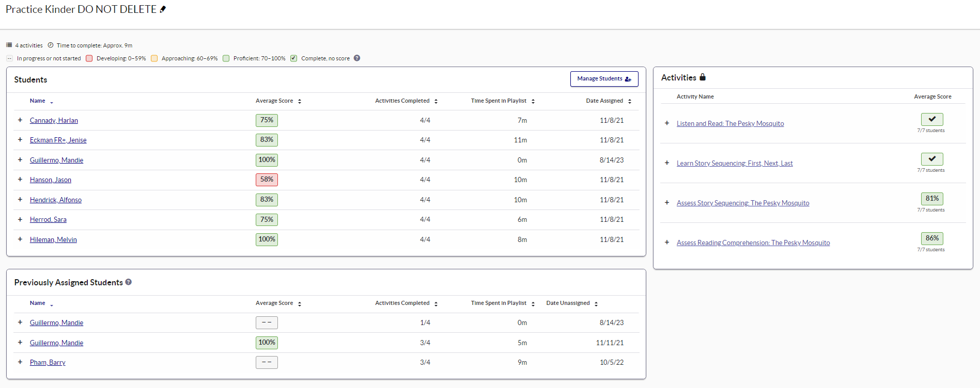Image resolution: width=980 pixels, height=388 pixels.
Task: Expand previously assigned Guillermo row with 3/4
Action: tap(20, 342)
